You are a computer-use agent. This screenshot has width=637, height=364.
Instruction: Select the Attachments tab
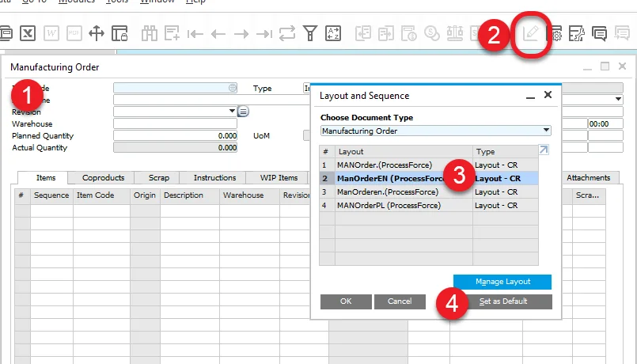coord(588,178)
